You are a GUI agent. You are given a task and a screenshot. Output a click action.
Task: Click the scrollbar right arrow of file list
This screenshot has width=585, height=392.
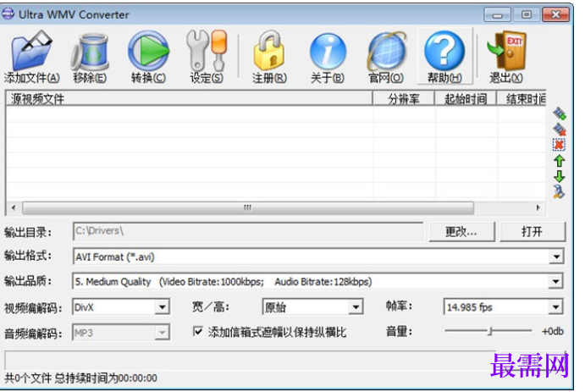pyautogui.click(x=538, y=207)
